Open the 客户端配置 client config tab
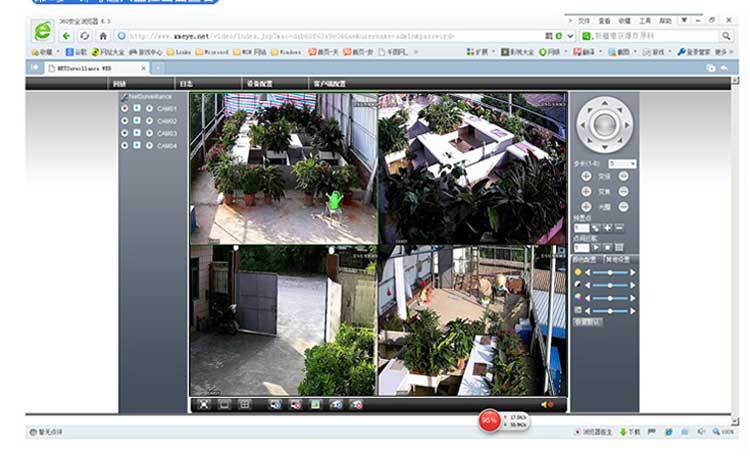This screenshot has height=460, width=750. (x=329, y=84)
